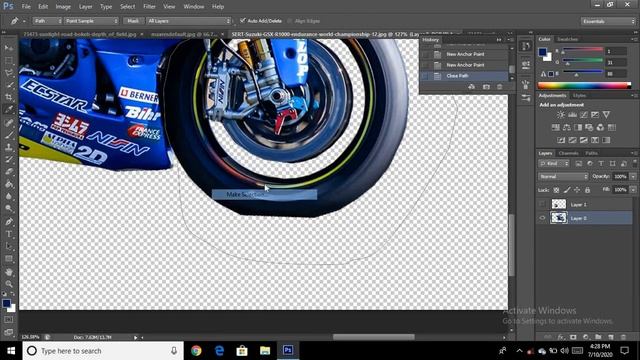Select the Rectangle shape tool
The width and height of the screenshot is (640, 360).
(x=9, y=259)
